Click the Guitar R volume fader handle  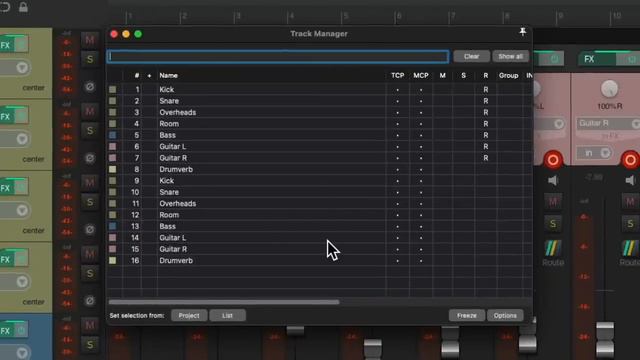605,339
